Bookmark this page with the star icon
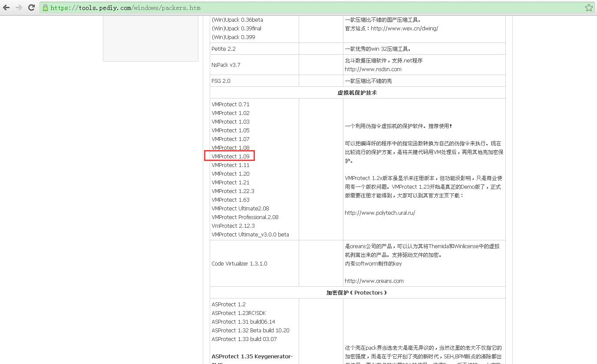 pyautogui.click(x=589, y=8)
